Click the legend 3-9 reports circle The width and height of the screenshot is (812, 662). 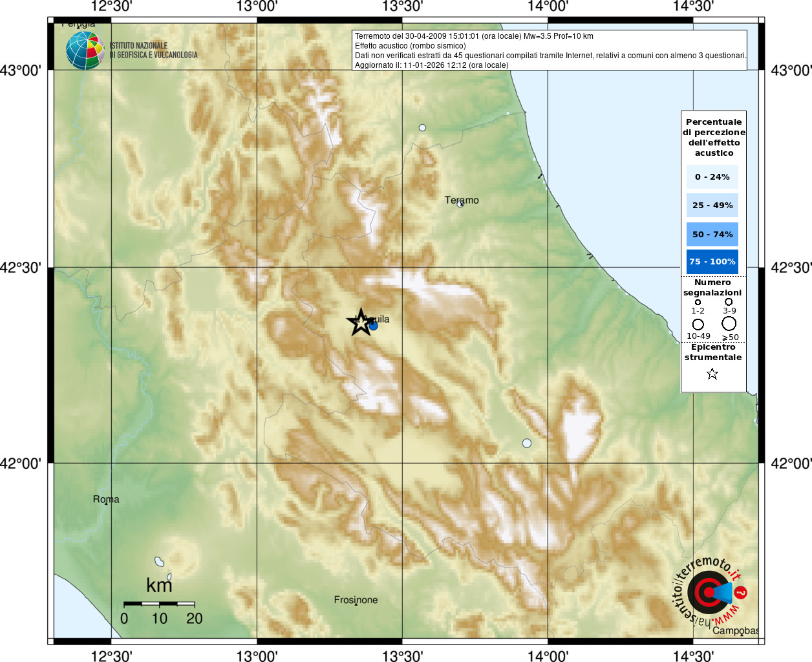[729, 301]
